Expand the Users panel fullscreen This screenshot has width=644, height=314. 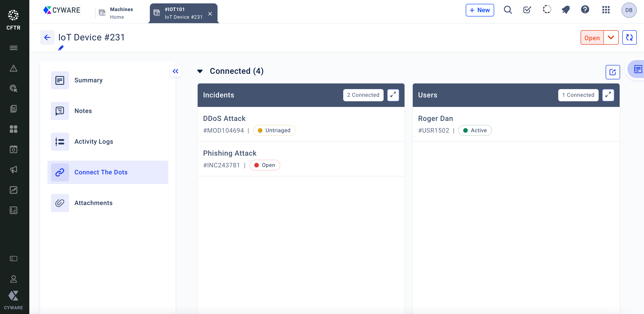608,95
